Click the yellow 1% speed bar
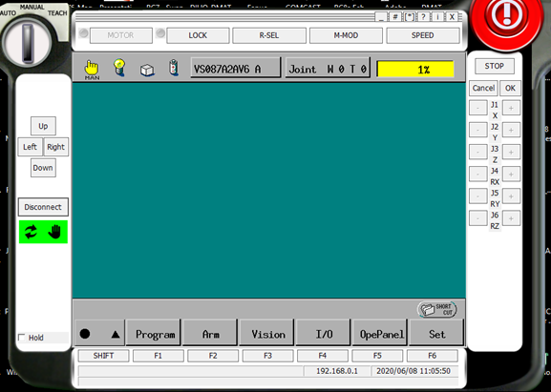 (x=415, y=69)
